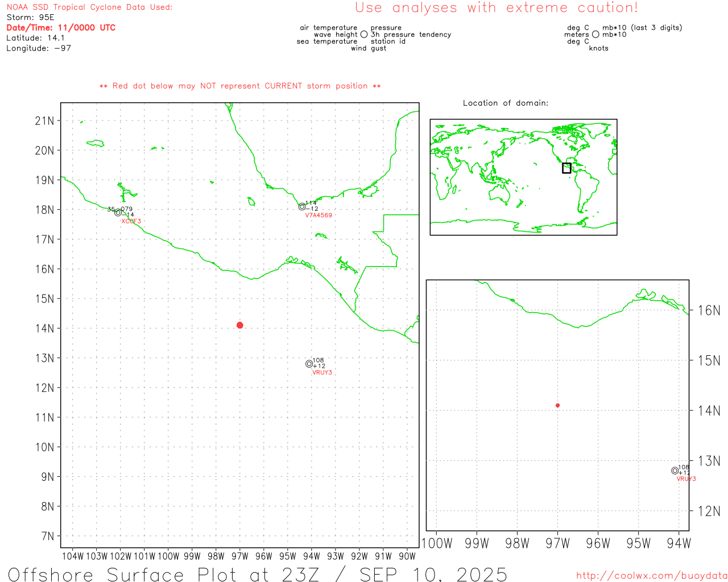The height and width of the screenshot is (582, 728).
Task: Click the black domain box on world map
Action: [566, 168]
